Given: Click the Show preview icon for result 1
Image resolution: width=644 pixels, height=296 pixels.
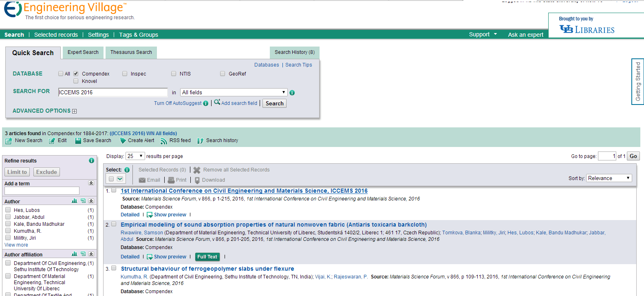Looking at the screenshot, I should coord(150,215).
